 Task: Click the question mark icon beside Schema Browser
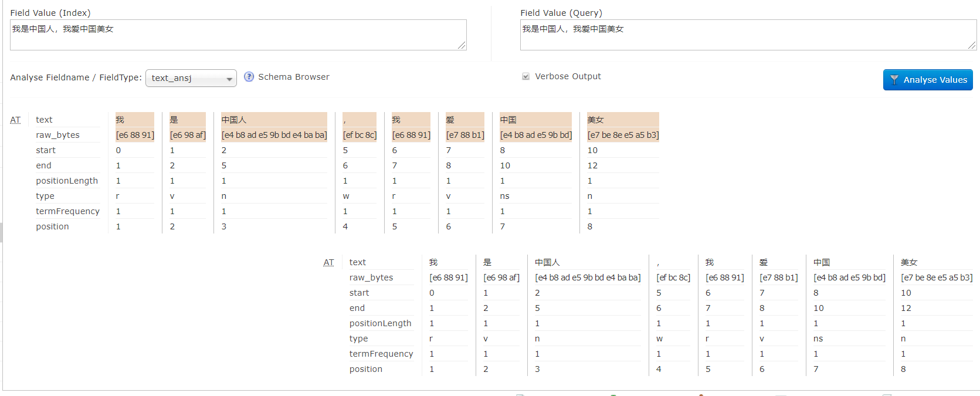tap(249, 77)
